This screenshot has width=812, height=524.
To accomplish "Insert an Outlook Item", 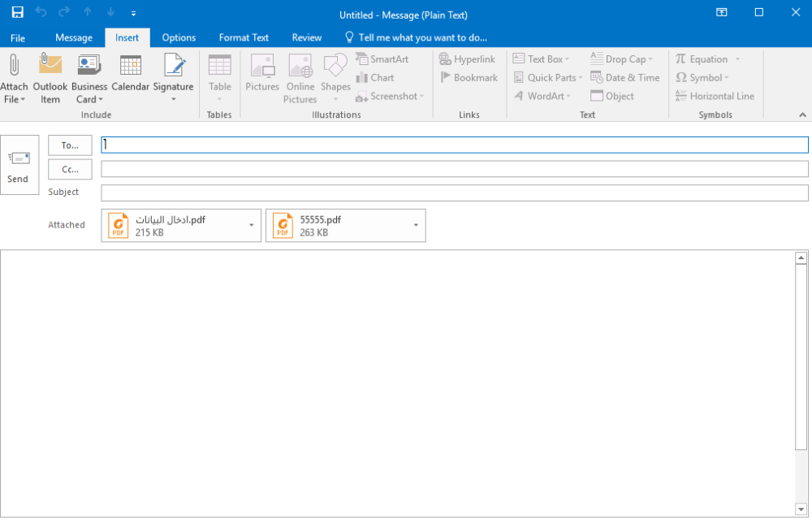I will click(x=50, y=79).
